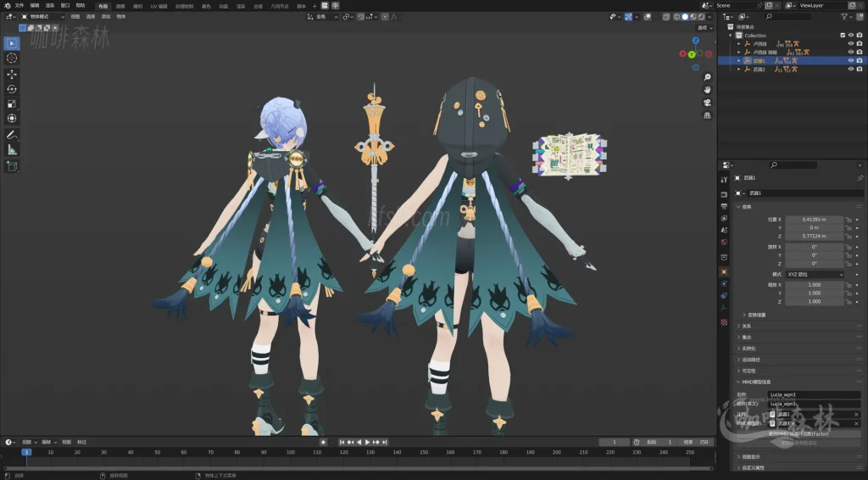Collapse the Collection tree in outliner
This screenshot has width=868, height=480.
[x=731, y=36]
